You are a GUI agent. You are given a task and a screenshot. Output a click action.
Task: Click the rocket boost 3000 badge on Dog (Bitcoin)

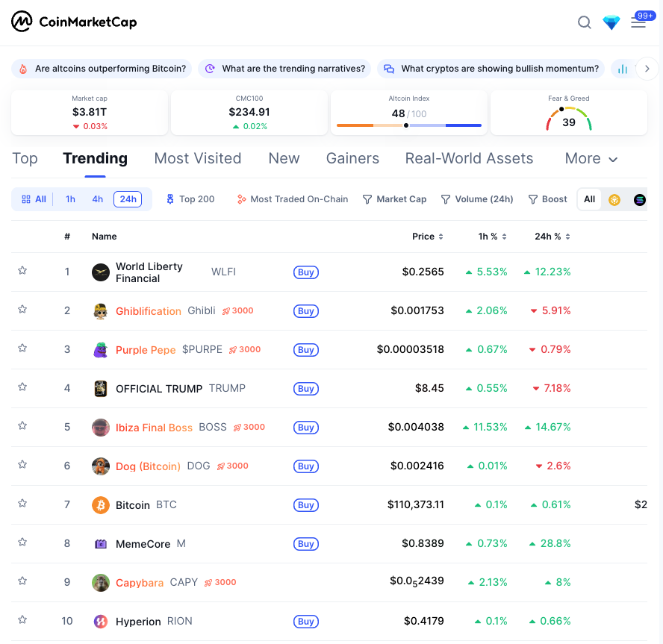232,466
